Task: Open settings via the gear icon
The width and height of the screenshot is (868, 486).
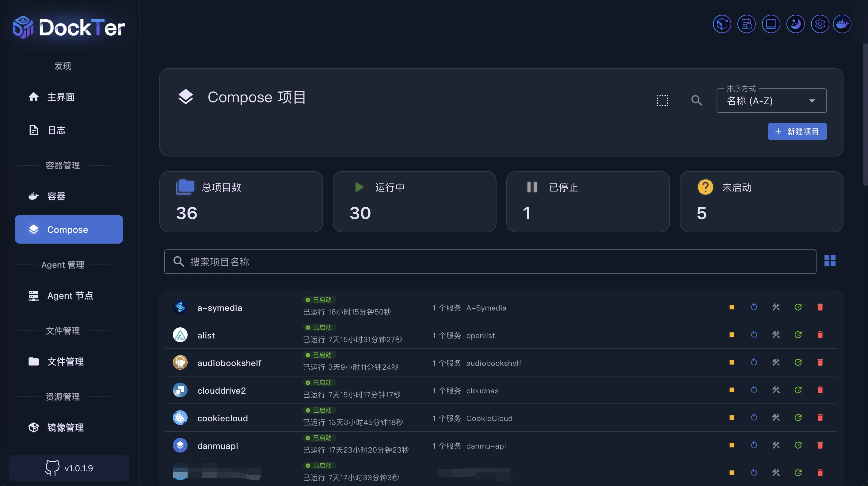Action: pos(820,24)
